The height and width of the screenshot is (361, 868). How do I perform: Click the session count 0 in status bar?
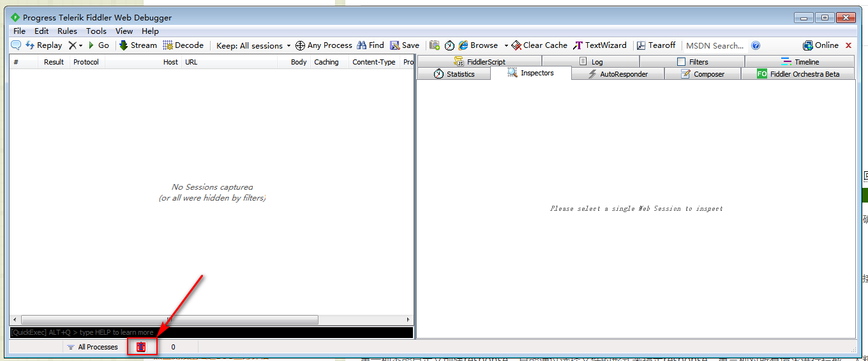(173, 347)
